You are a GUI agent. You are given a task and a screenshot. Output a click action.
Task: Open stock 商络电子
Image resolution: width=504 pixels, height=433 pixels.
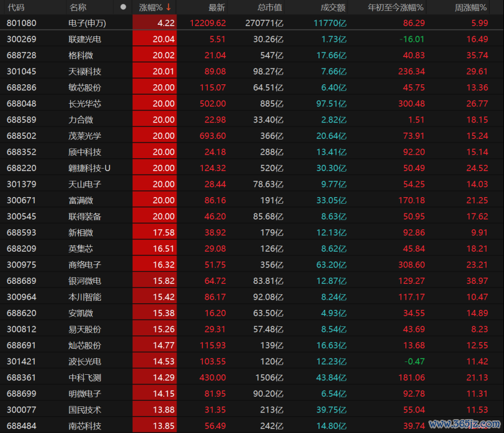pos(85,264)
